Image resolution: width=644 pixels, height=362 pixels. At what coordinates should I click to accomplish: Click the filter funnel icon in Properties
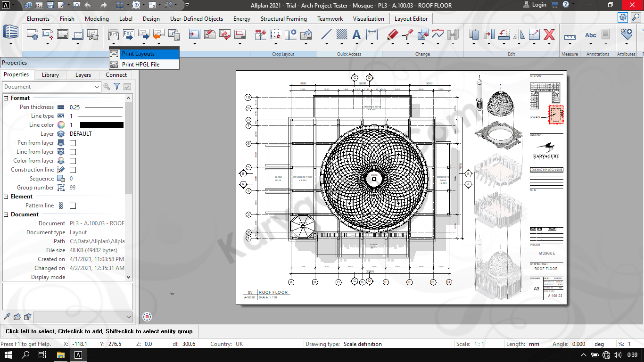coord(117,87)
